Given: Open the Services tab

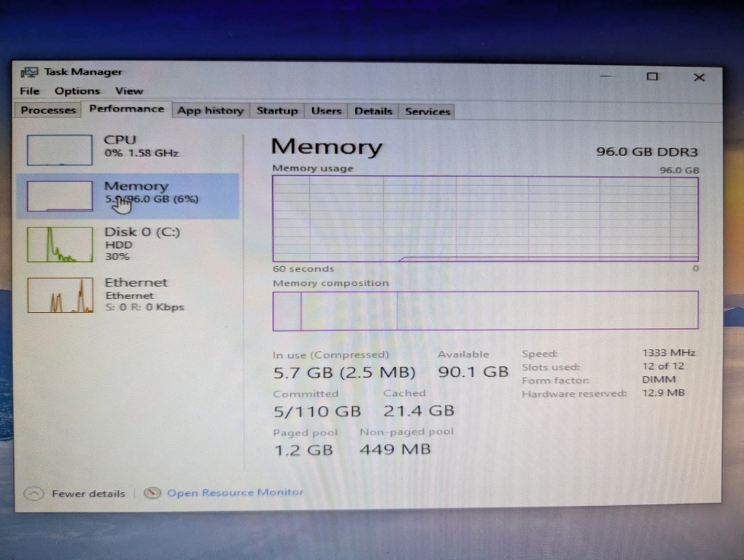Looking at the screenshot, I should click(427, 112).
